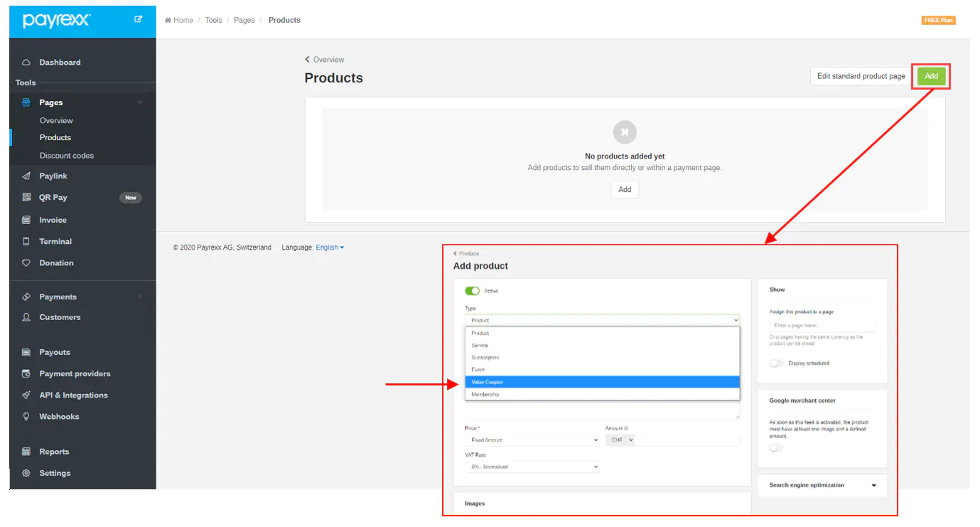Open external link icon beside Payrexx logo
980x527 pixels.
(x=139, y=20)
